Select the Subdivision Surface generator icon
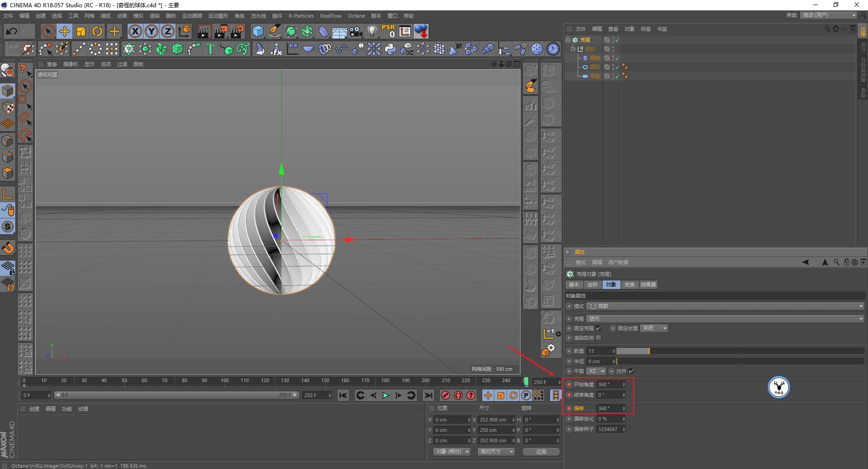868x469 pixels. pos(291,31)
